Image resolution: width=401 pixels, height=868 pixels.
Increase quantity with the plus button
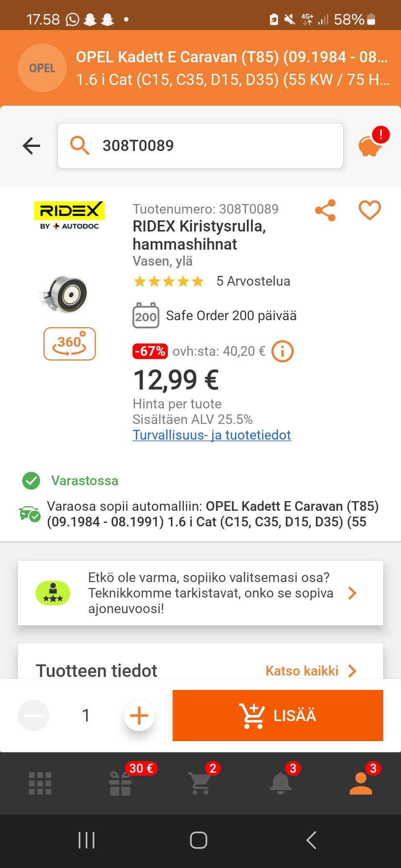pyautogui.click(x=139, y=715)
